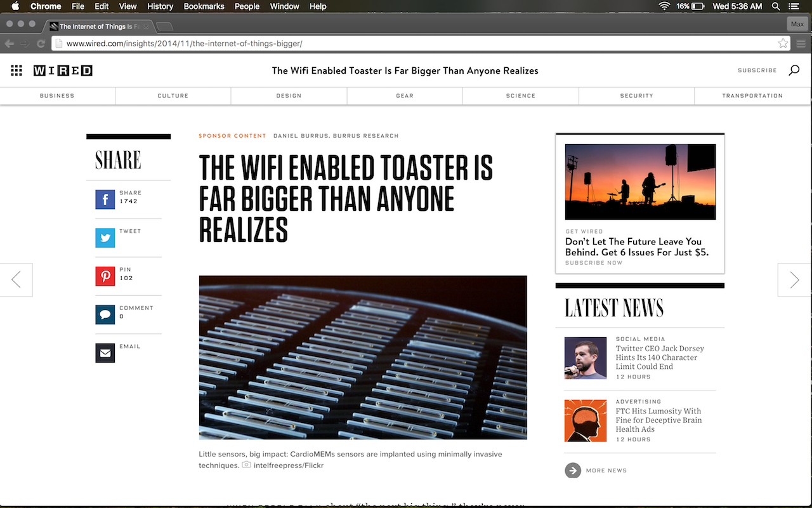
Task: Open the Gear section
Action: click(405, 96)
